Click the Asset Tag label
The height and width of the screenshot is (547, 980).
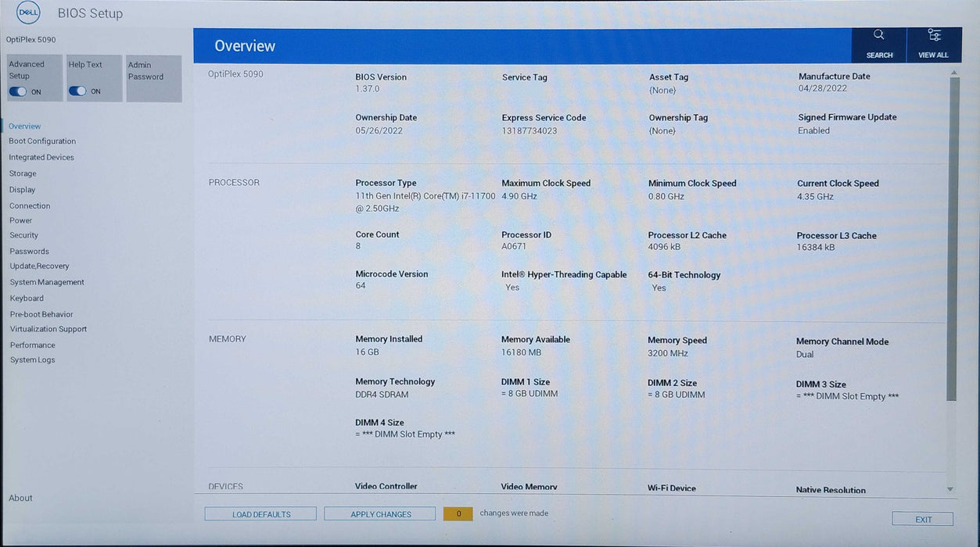[669, 77]
